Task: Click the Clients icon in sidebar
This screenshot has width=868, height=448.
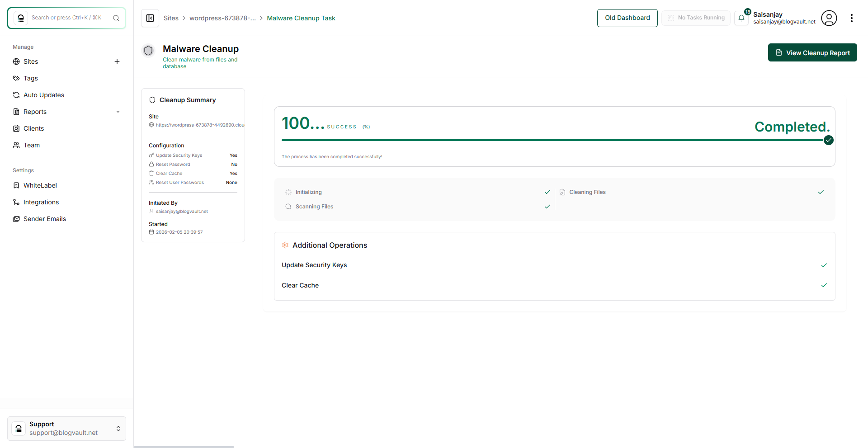Action: click(x=16, y=128)
